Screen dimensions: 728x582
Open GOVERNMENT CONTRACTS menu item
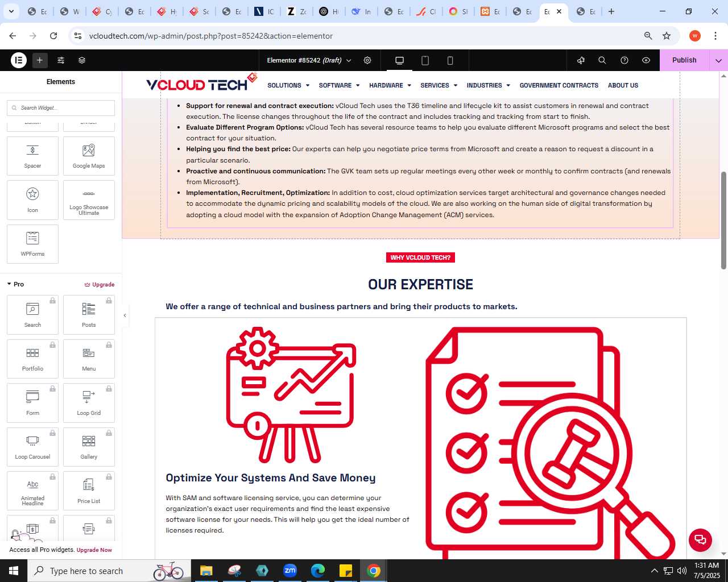click(559, 85)
